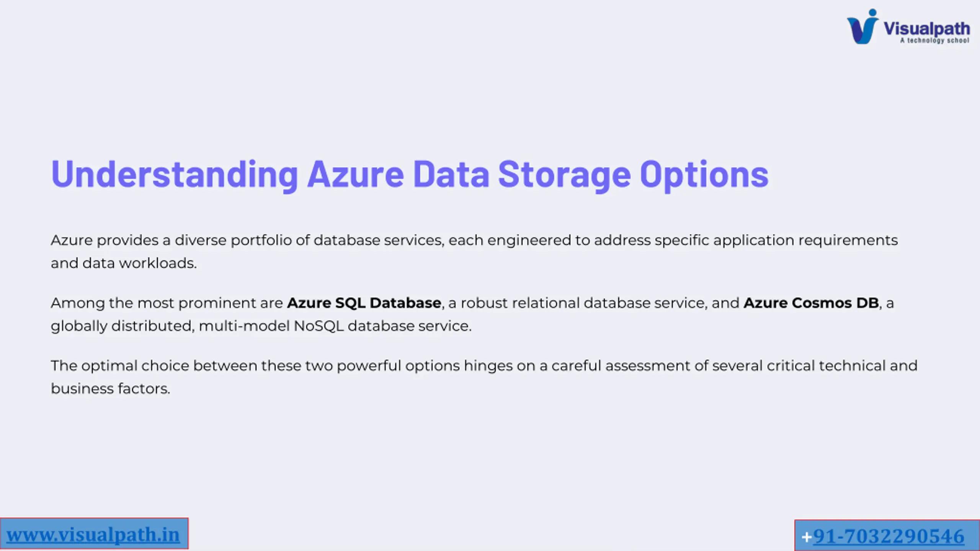Select the 'A technology school' tagline
Screen dimensions: 980x551
(934, 41)
